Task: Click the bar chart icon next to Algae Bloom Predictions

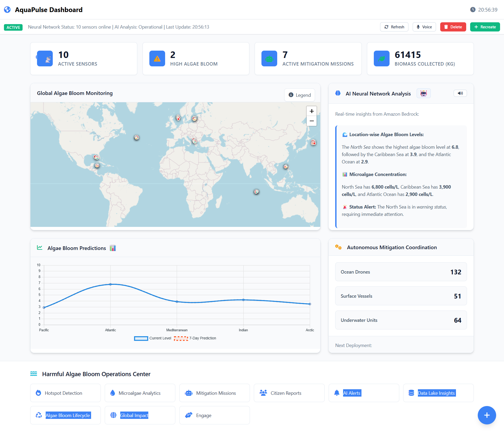Action: click(113, 248)
